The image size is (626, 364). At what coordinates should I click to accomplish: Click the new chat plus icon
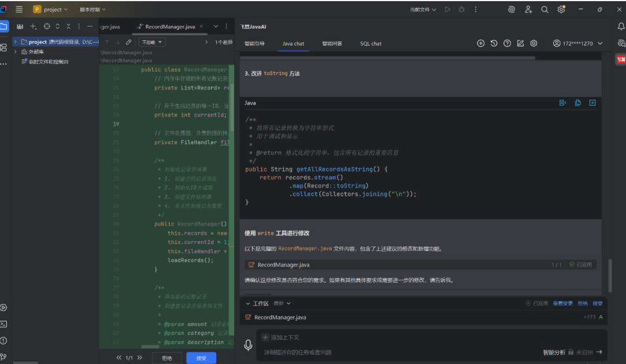[x=481, y=43]
